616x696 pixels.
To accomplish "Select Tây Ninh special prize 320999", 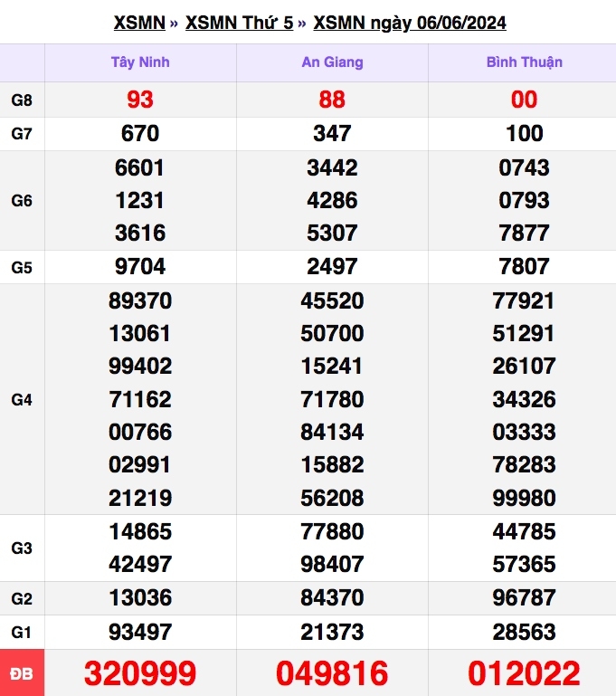I will (x=140, y=672).
